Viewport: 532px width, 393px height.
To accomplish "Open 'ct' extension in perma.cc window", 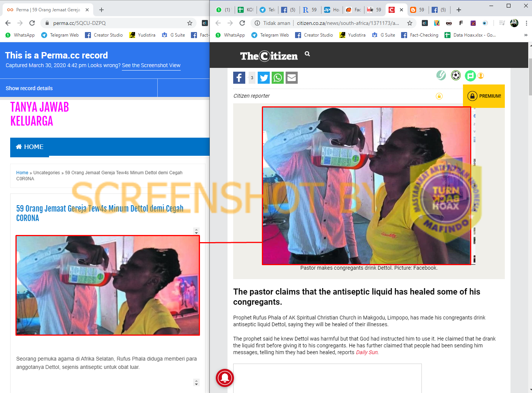I will 205,23.
